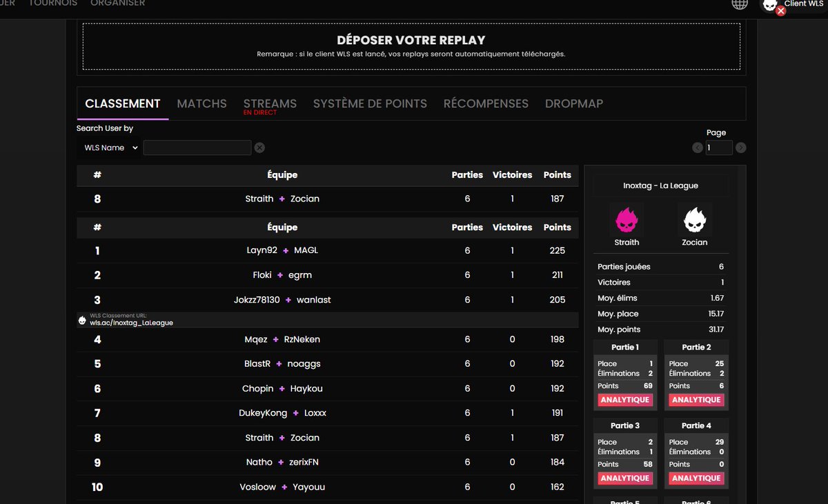Image resolution: width=828 pixels, height=504 pixels.
Task: Go to next page arrow
Action: click(x=741, y=148)
